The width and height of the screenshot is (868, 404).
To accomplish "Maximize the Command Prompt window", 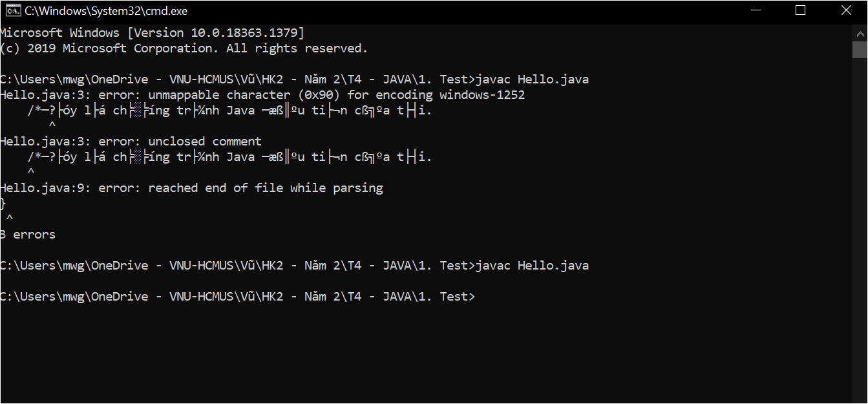I will click(x=800, y=10).
